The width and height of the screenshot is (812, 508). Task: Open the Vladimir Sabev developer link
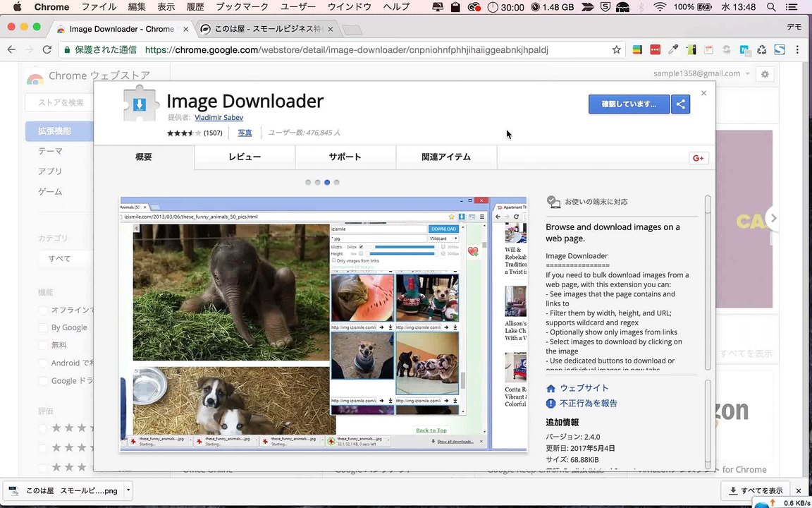point(219,118)
